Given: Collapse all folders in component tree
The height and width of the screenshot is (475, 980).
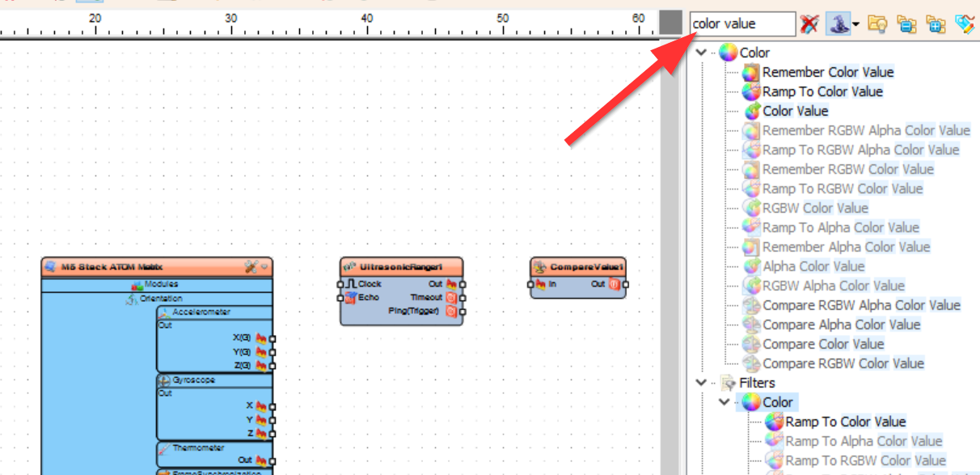Looking at the screenshot, I should coord(906,24).
